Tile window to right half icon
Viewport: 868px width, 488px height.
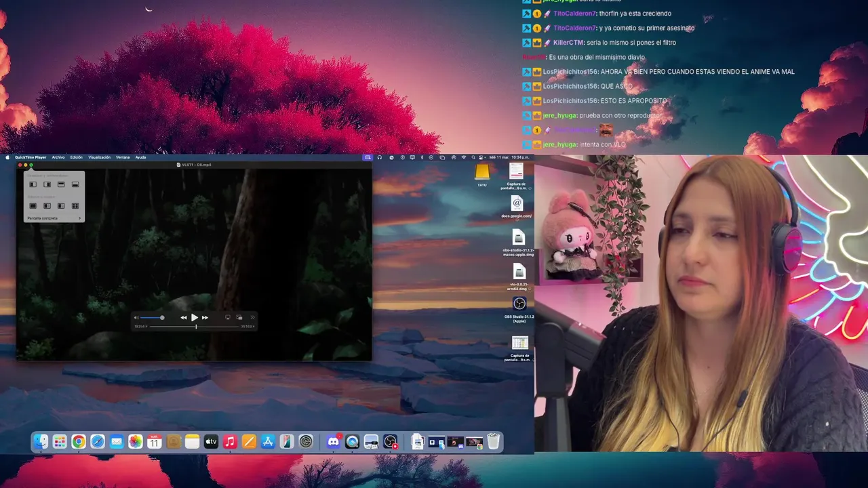(47, 184)
